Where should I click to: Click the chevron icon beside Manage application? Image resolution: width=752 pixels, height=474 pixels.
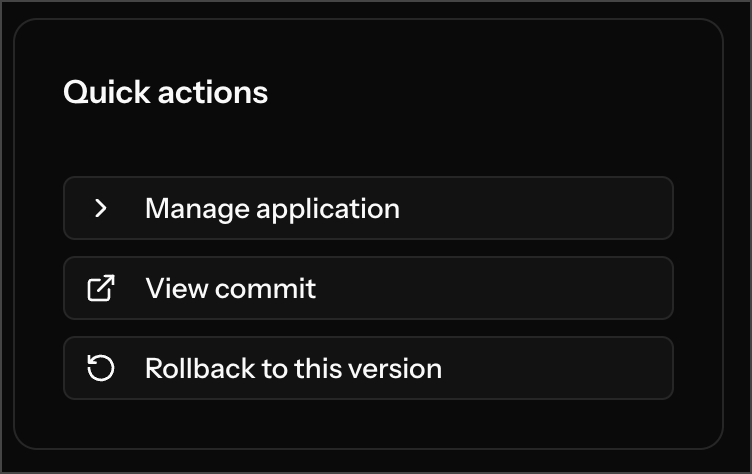(100, 208)
